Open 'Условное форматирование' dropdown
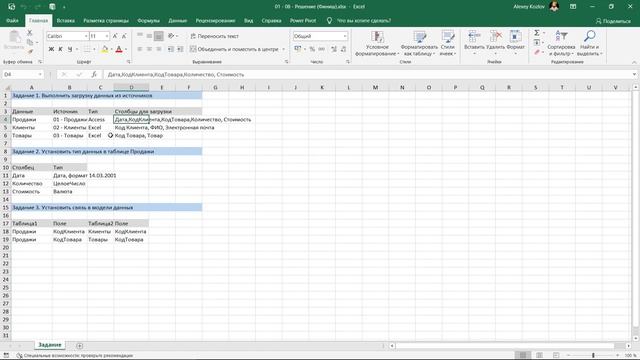Viewport: 640px width, 360px height. pyautogui.click(x=377, y=43)
